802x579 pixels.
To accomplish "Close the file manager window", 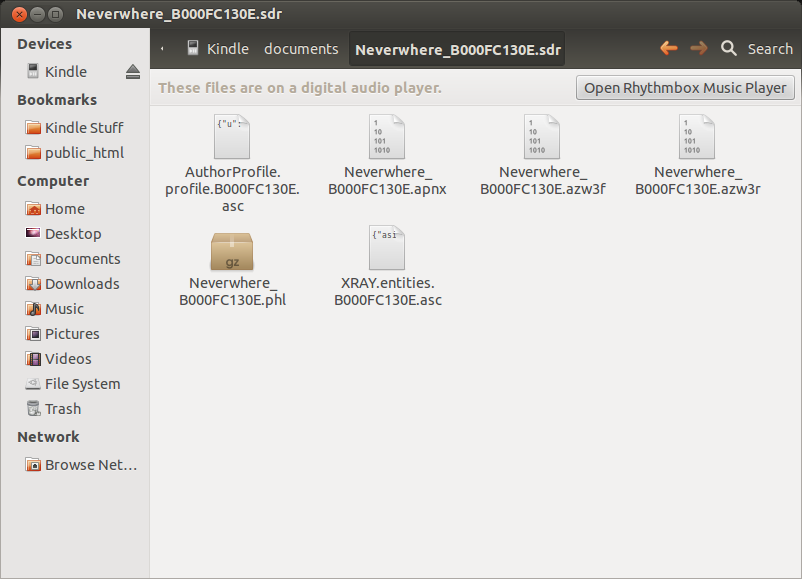I will 19,14.
